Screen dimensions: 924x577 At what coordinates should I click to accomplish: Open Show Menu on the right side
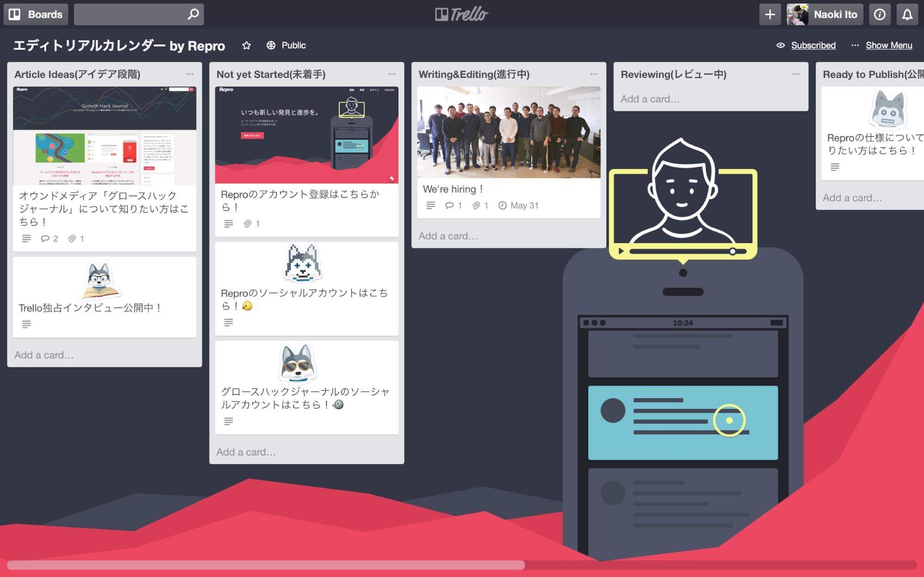[889, 45]
